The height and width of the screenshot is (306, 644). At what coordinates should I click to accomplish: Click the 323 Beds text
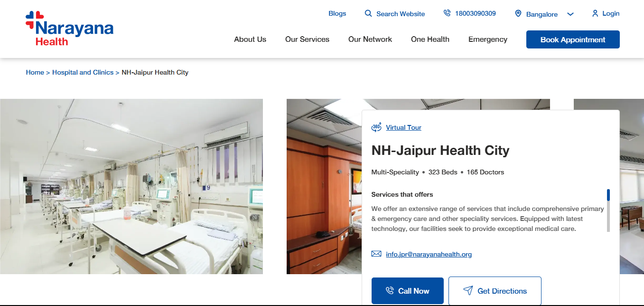(443, 172)
